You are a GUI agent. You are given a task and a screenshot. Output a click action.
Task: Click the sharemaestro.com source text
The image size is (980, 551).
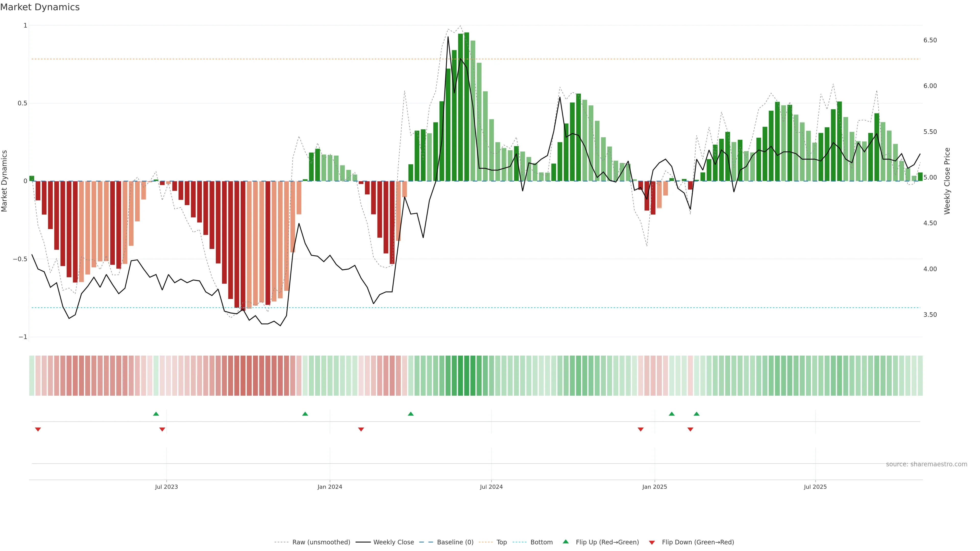(x=926, y=464)
